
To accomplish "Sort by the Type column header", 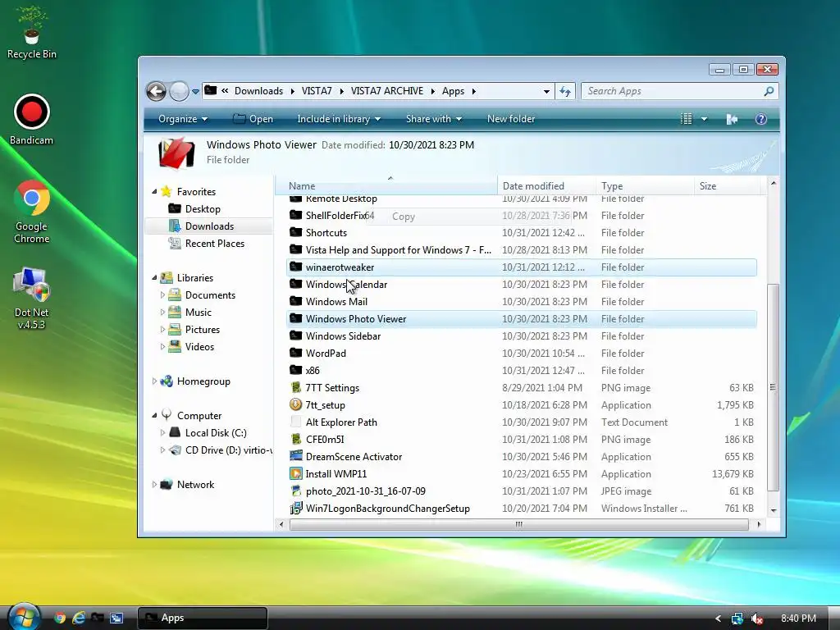I will click(x=645, y=186).
